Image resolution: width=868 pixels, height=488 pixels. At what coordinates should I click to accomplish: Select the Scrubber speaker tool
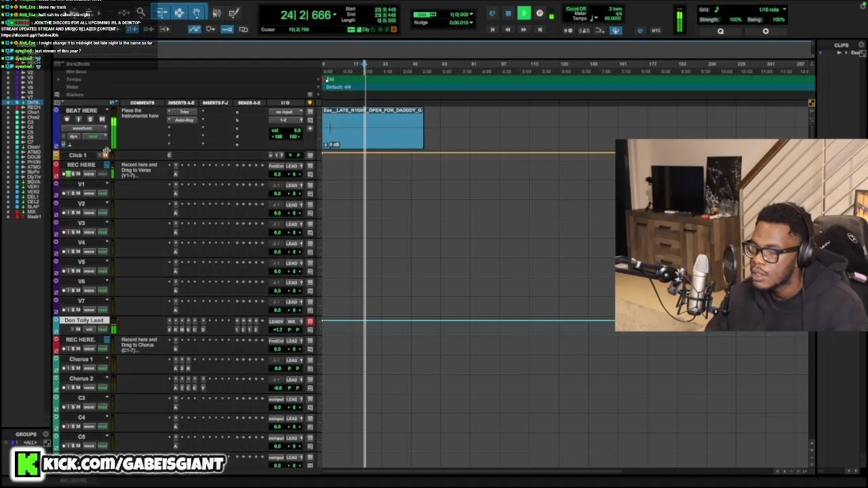[217, 12]
